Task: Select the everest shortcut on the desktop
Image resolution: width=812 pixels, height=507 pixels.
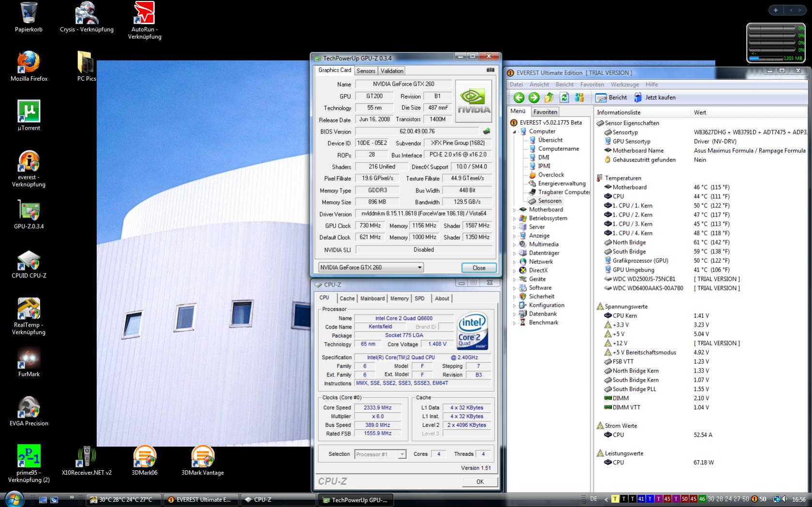Action: (x=29, y=168)
